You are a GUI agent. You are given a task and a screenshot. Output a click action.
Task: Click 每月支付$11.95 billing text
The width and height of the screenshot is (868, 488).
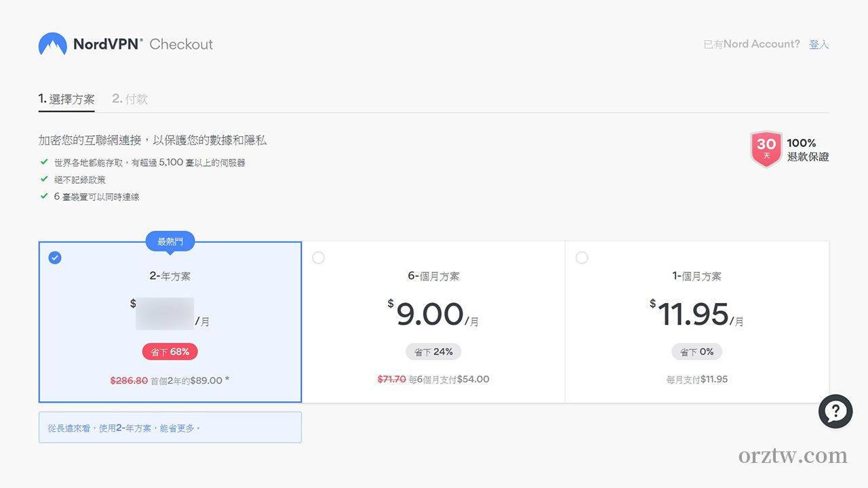click(696, 379)
